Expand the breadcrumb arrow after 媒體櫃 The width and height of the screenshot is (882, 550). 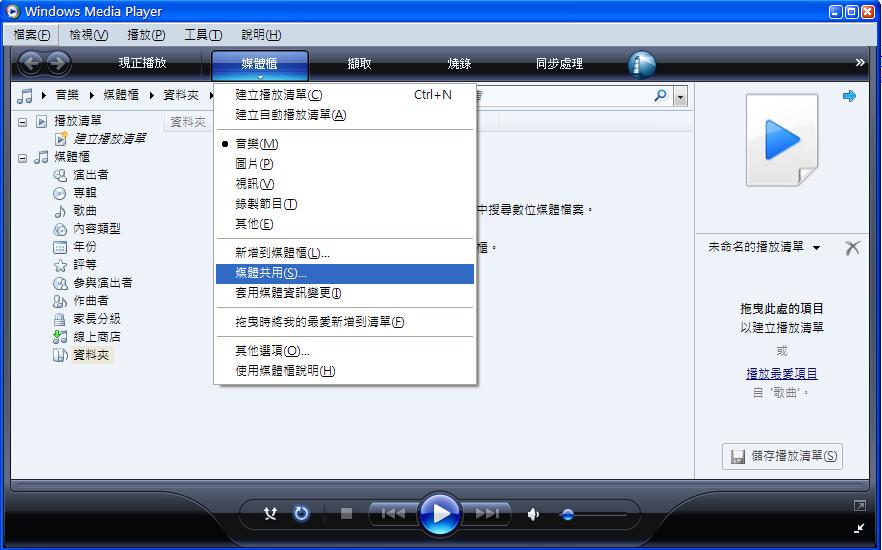point(152,96)
